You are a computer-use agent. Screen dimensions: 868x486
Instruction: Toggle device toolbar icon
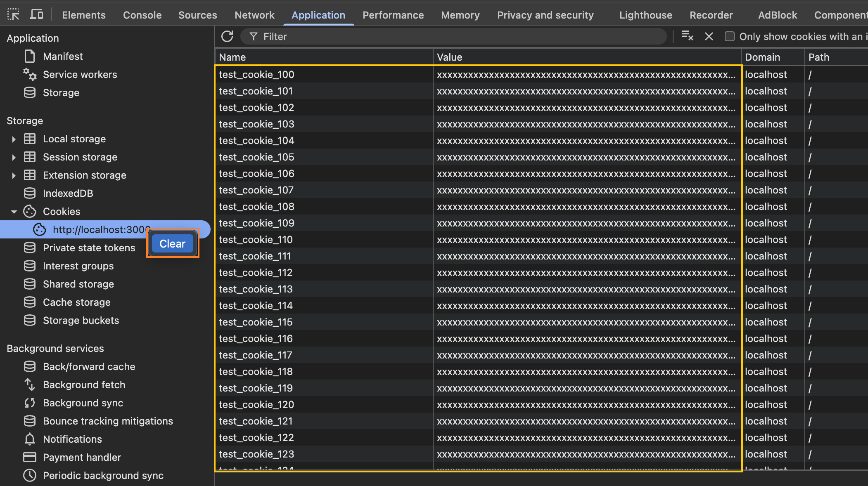(x=36, y=15)
